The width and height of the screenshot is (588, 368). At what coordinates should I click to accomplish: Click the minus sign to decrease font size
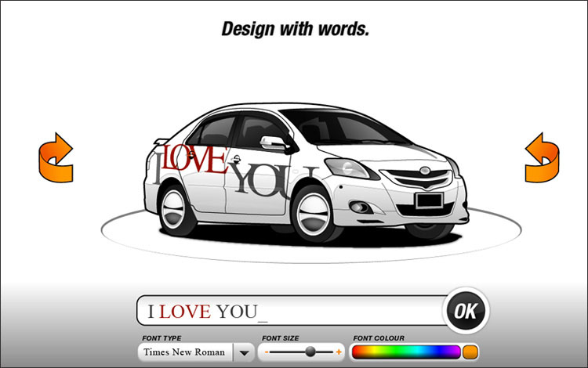(x=267, y=352)
